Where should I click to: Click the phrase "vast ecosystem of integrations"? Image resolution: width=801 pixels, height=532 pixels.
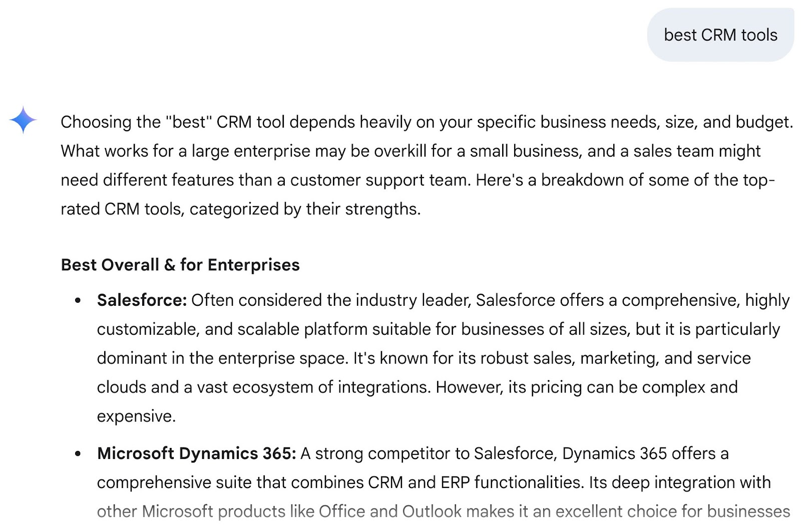pos(313,387)
